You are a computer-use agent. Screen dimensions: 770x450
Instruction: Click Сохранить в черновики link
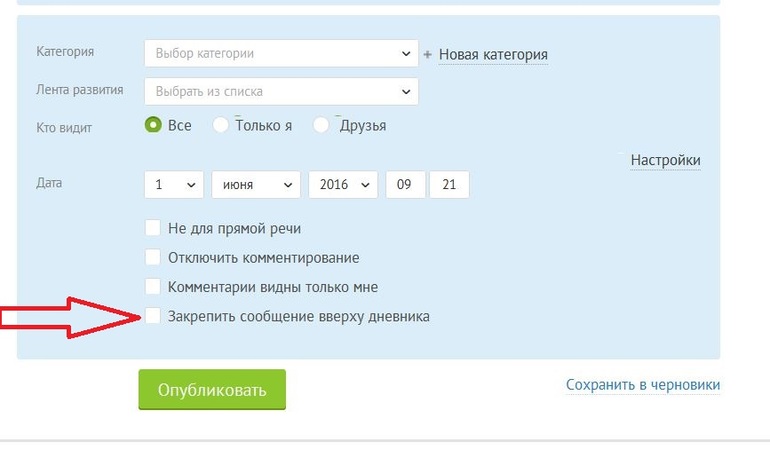point(642,385)
